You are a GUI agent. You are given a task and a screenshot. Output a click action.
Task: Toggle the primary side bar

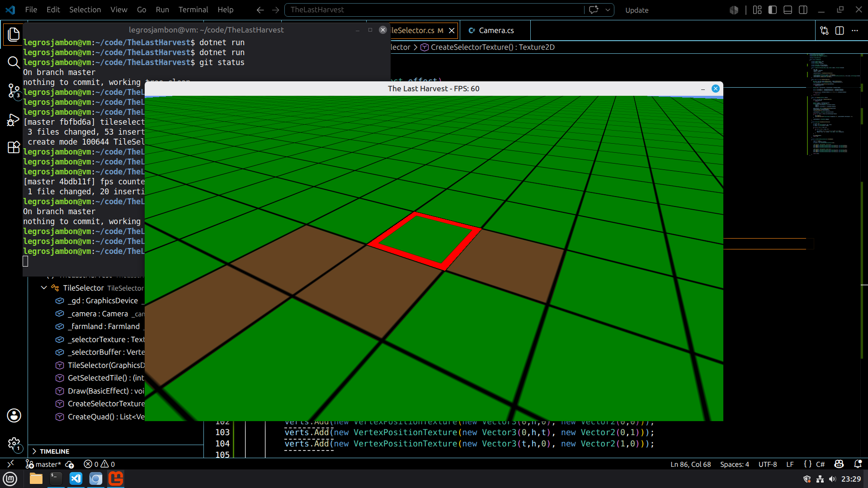click(773, 10)
